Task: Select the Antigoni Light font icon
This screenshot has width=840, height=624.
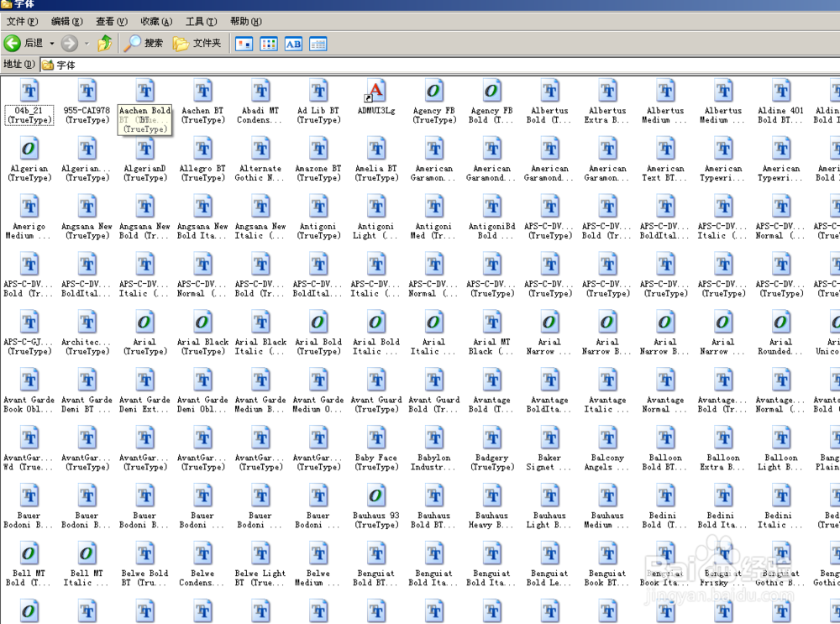Action: pyautogui.click(x=376, y=206)
